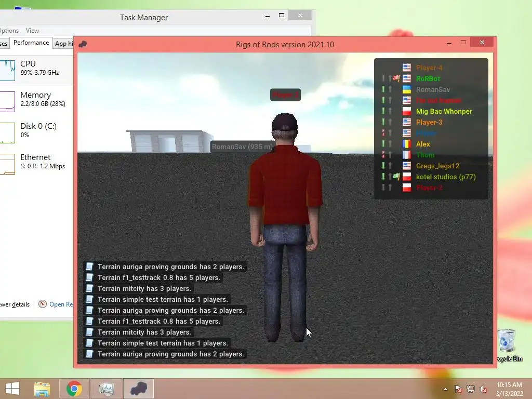The width and height of the screenshot is (532, 399).
Task: Switch to Task Manager on the taskbar
Action: click(106, 389)
